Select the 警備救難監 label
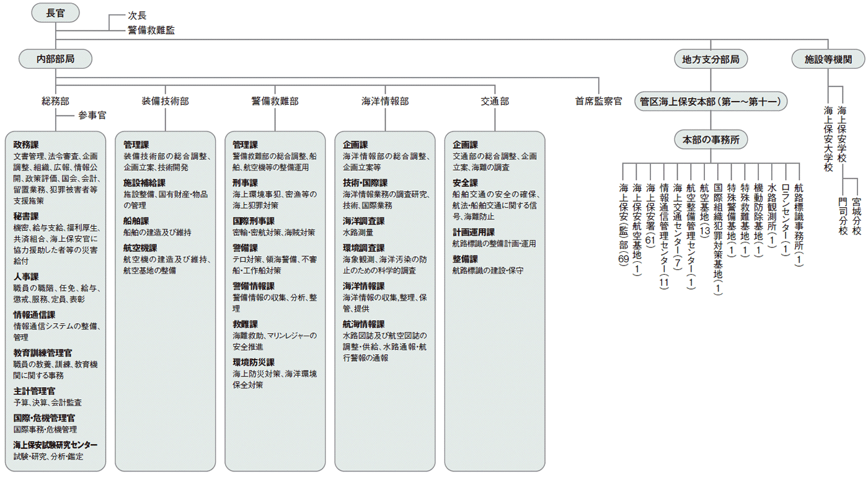 point(151,30)
